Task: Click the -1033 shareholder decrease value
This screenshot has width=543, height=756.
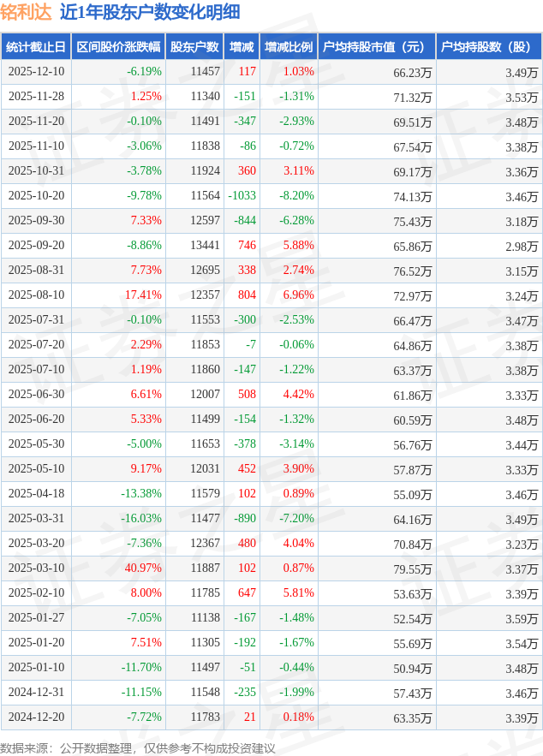Action: pyautogui.click(x=242, y=196)
